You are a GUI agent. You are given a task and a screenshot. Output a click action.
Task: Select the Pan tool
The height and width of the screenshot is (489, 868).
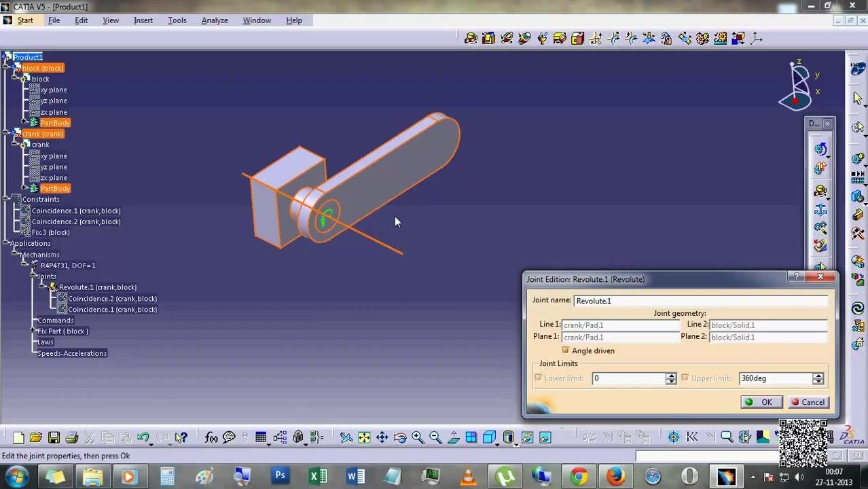click(x=382, y=438)
